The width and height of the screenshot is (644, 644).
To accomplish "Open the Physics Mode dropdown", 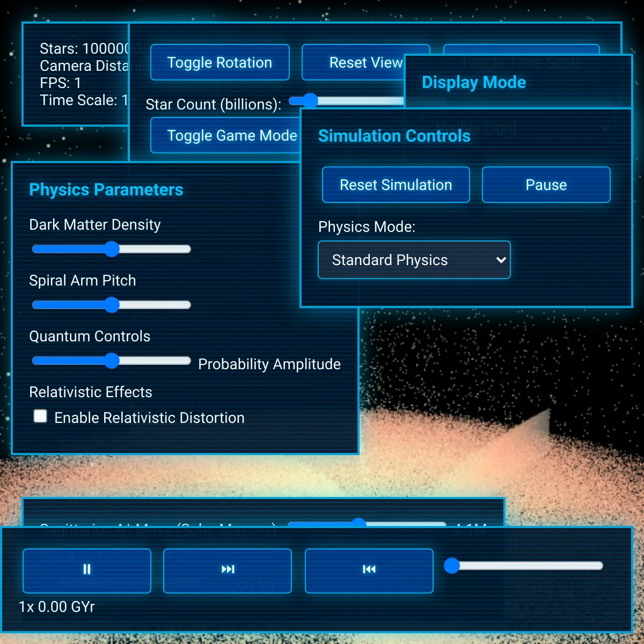I will (414, 260).
